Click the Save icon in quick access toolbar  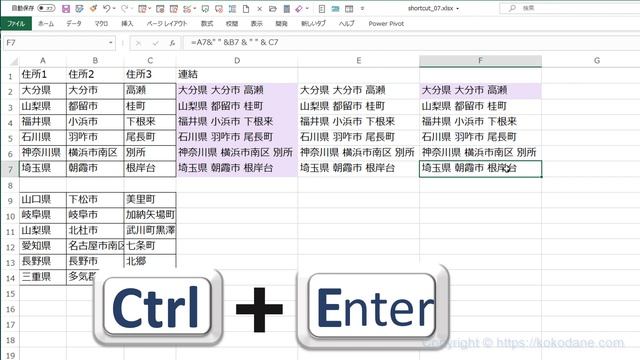[x=66, y=9]
